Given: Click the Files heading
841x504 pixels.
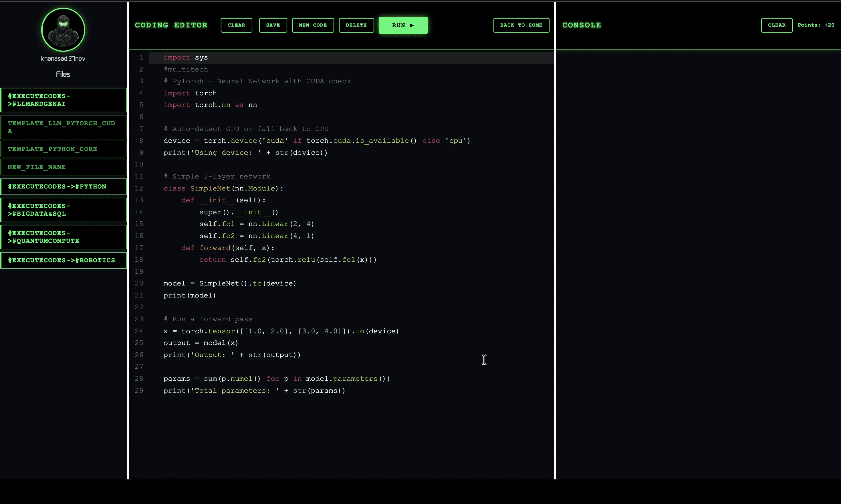Looking at the screenshot, I should click(63, 74).
